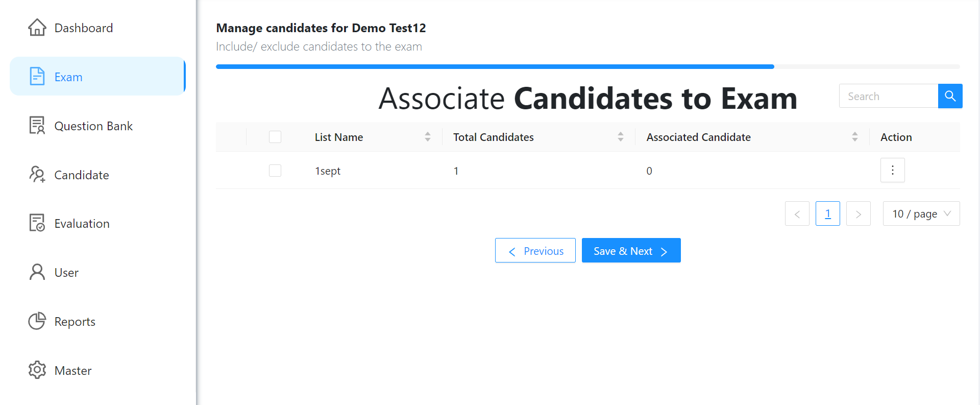Click the Reports pie chart icon
The width and height of the screenshot is (980, 405).
(37, 321)
